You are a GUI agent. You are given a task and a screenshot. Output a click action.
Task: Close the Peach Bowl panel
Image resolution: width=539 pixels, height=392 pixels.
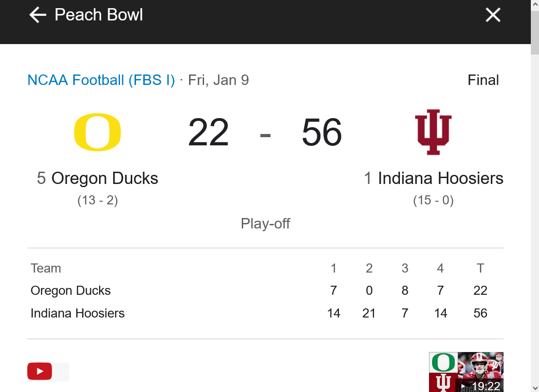493,15
